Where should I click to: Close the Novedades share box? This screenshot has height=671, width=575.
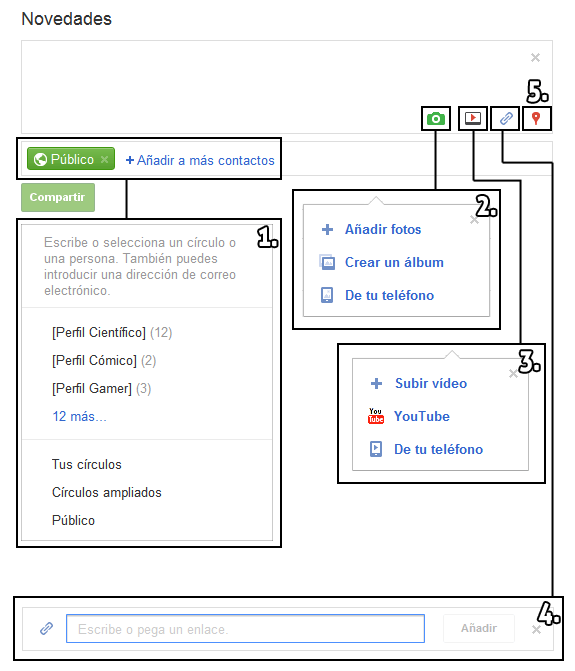click(x=535, y=57)
